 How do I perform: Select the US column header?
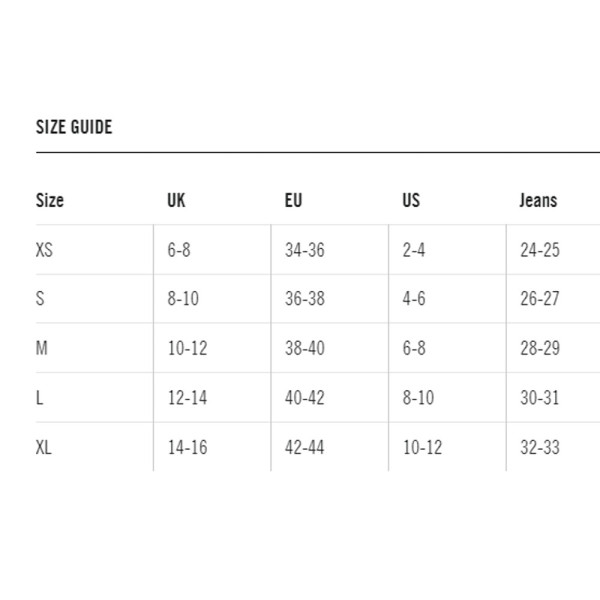tap(411, 200)
